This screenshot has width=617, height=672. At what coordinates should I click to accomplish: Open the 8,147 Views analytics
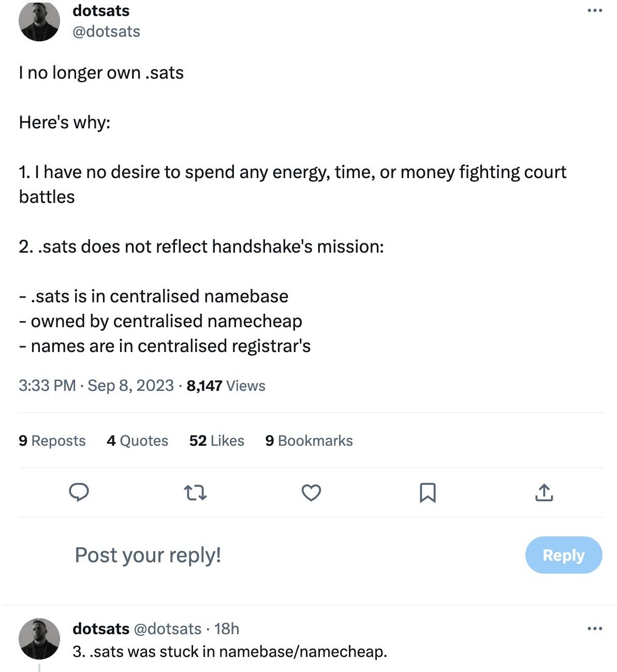226,386
